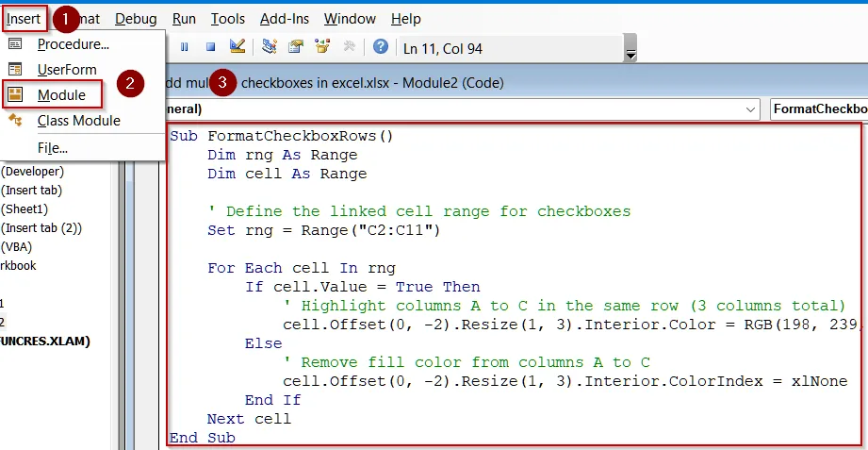
Task: Click the Ln 11, Col 94 position indicator
Action: pyautogui.click(x=443, y=49)
